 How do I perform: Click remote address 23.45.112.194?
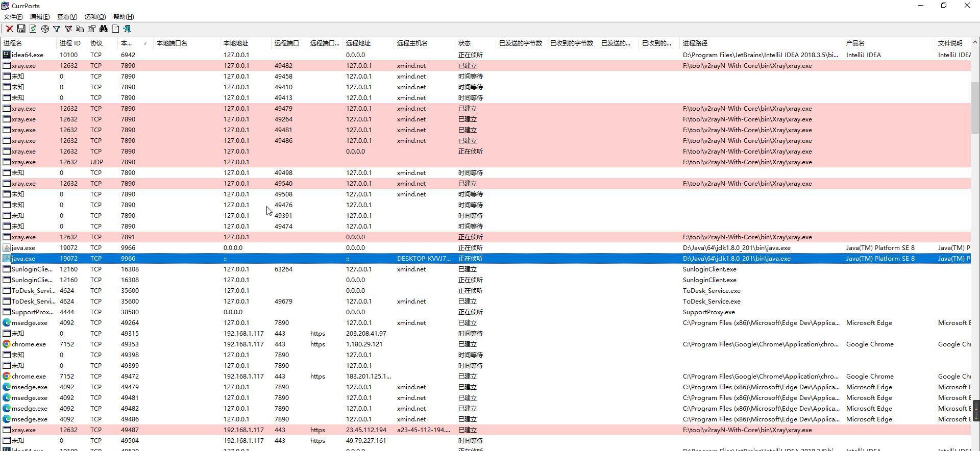pos(366,430)
